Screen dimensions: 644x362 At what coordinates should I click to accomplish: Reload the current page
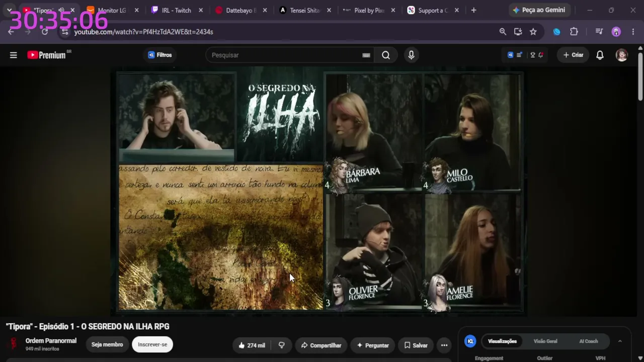(45, 32)
